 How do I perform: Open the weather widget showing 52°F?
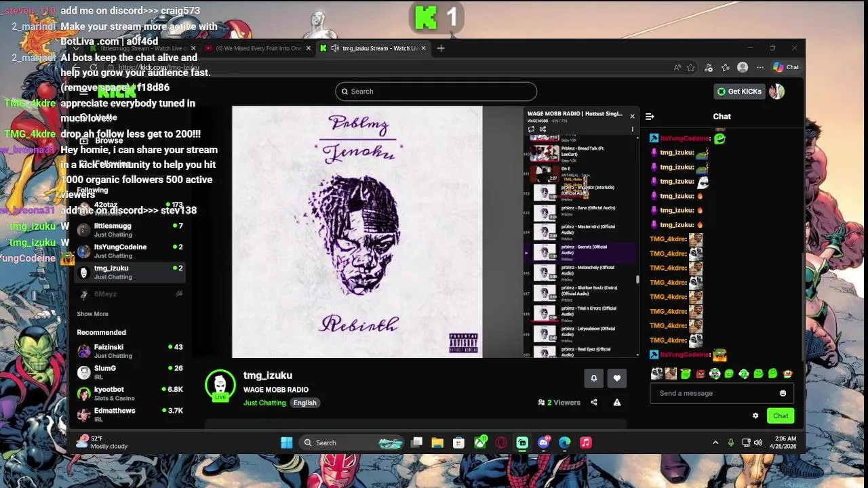(x=103, y=443)
